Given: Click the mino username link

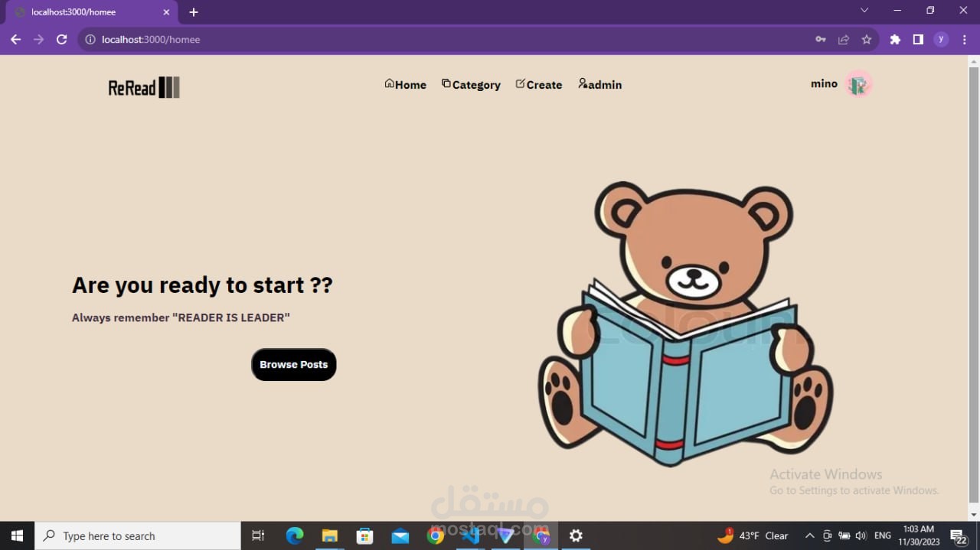Looking at the screenshot, I should pyautogui.click(x=824, y=83).
